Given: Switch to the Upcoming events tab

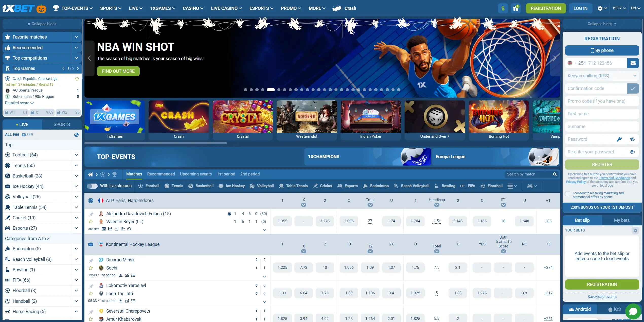Looking at the screenshot, I should [x=195, y=174].
